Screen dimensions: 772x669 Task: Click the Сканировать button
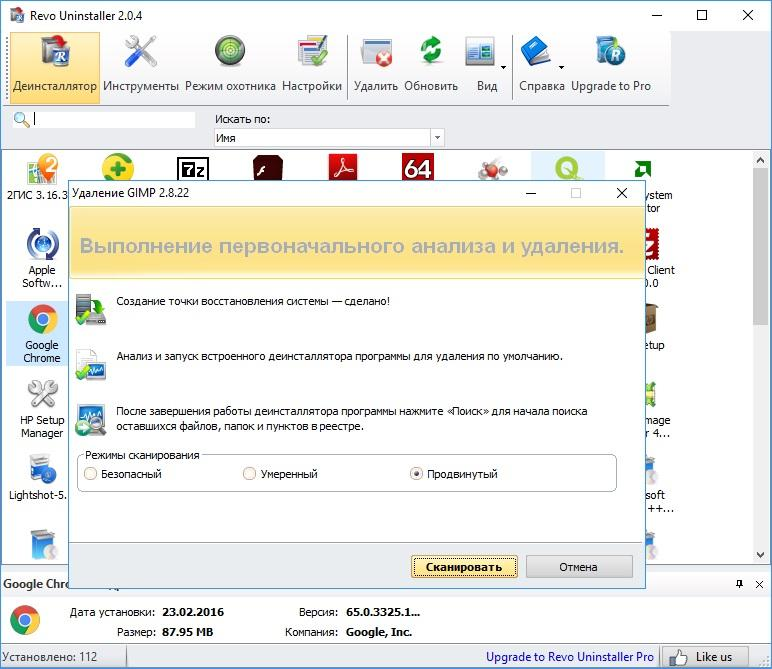pos(464,567)
